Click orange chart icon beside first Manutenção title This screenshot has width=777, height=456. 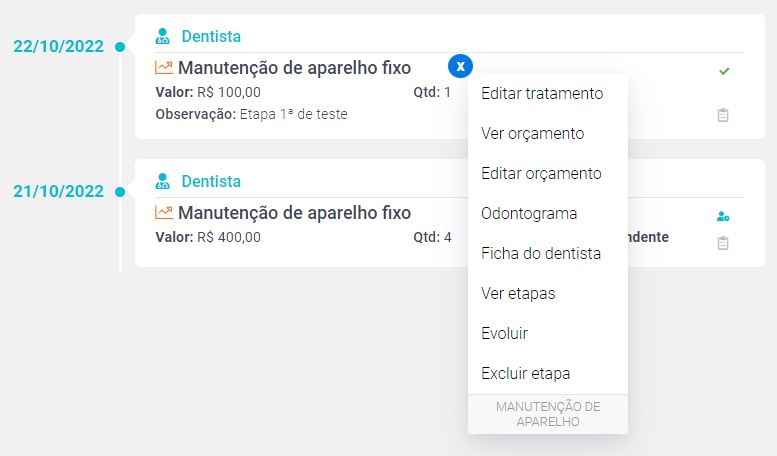(x=164, y=67)
